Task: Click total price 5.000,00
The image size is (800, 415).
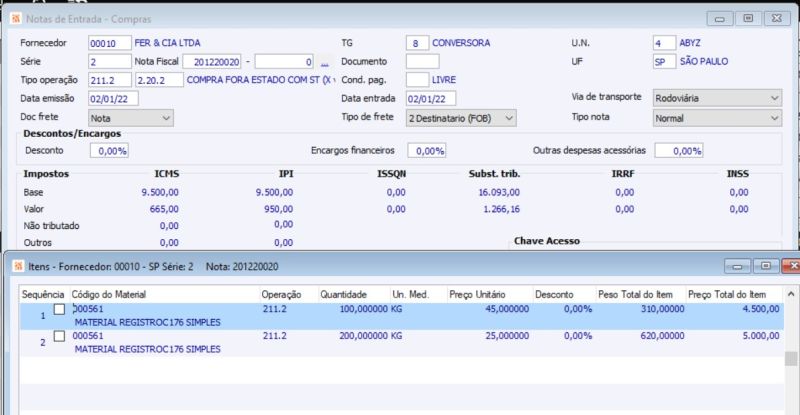Action: (x=760, y=336)
